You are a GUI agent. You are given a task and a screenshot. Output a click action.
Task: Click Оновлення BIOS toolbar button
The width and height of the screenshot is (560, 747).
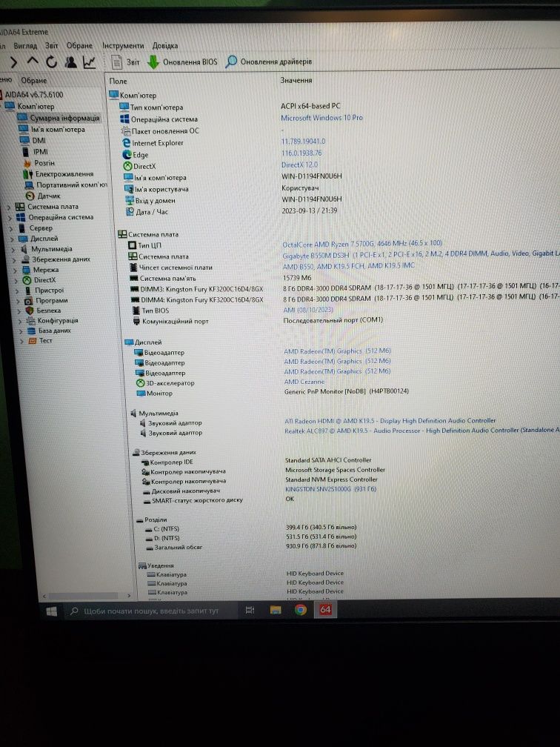pos(182,62)
